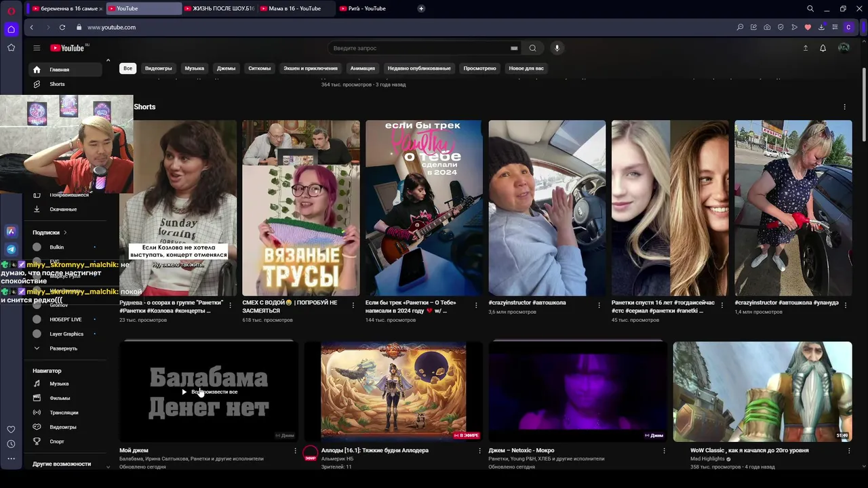
Task: Open menu for Руднева Shorts video
Action: (230, 305)
